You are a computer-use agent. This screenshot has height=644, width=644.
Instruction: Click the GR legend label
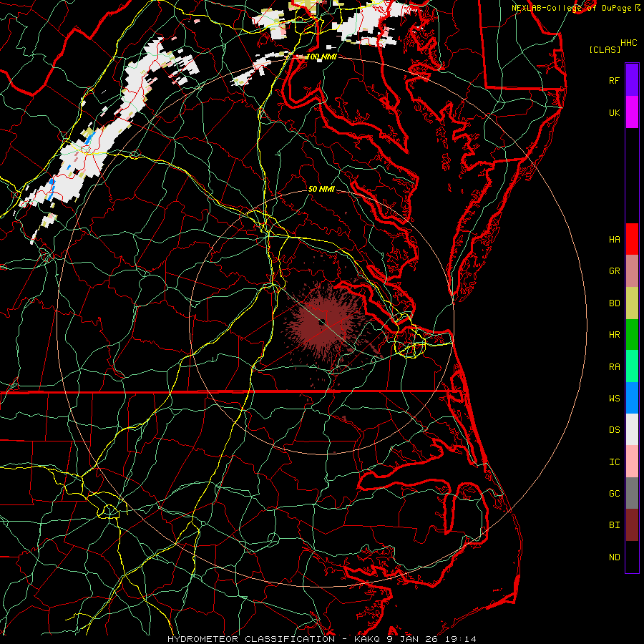pyautogui.click(x=614, y=271)
